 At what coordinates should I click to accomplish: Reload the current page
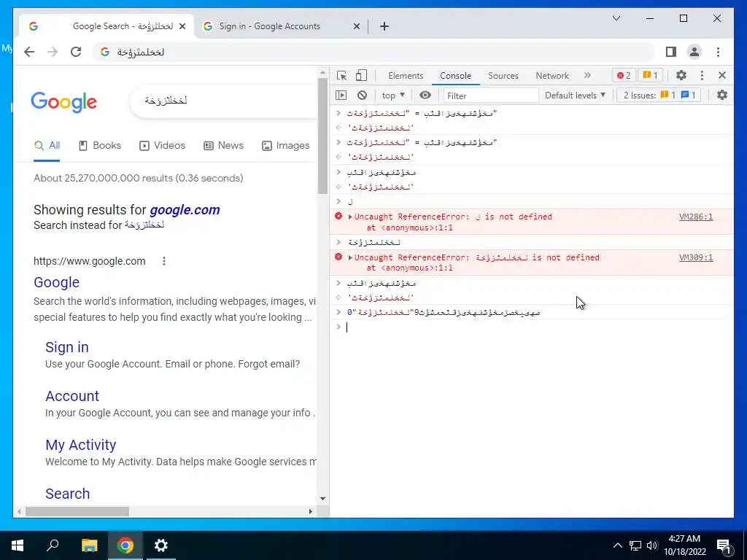[x=76, y=52]
